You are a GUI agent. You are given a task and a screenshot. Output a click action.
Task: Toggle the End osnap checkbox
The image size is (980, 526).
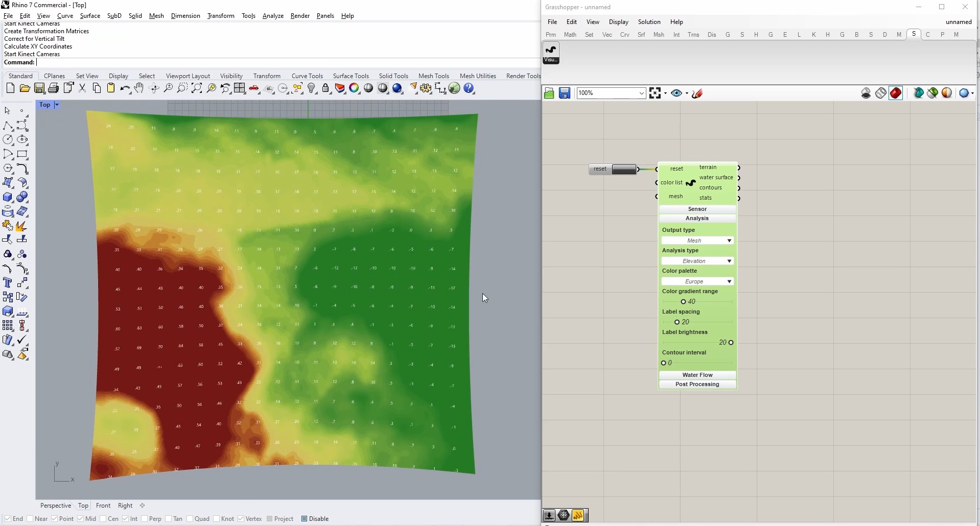click(8, 519)
